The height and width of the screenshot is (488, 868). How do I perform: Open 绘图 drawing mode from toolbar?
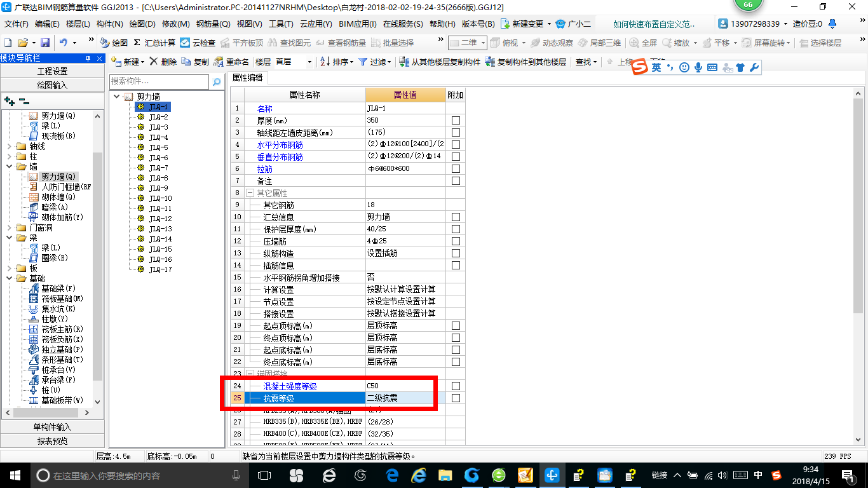click(x=114, y=43)
